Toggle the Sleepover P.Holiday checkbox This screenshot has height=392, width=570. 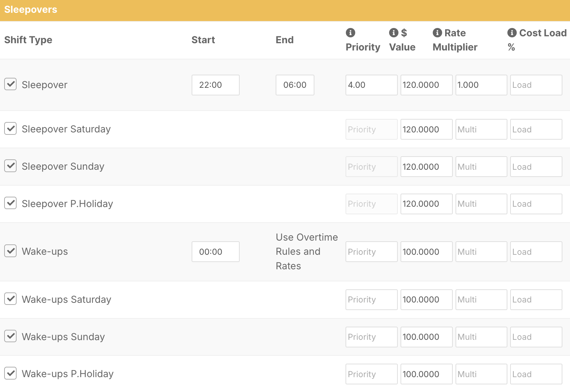(x=10, y=203)
